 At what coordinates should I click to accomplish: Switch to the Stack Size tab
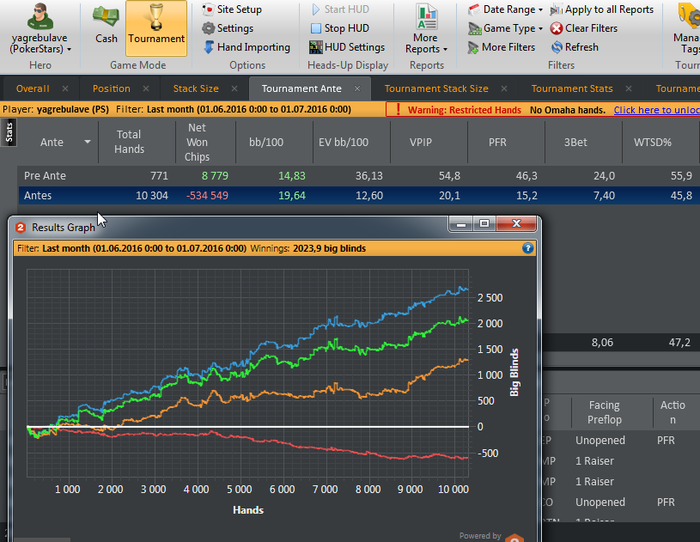(x=196, y=88)
